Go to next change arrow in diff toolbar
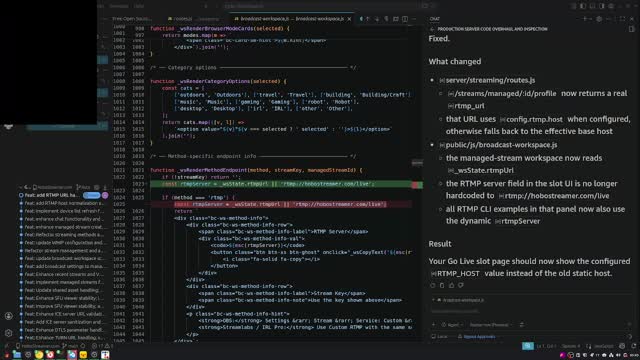 (x=377, y=19)
